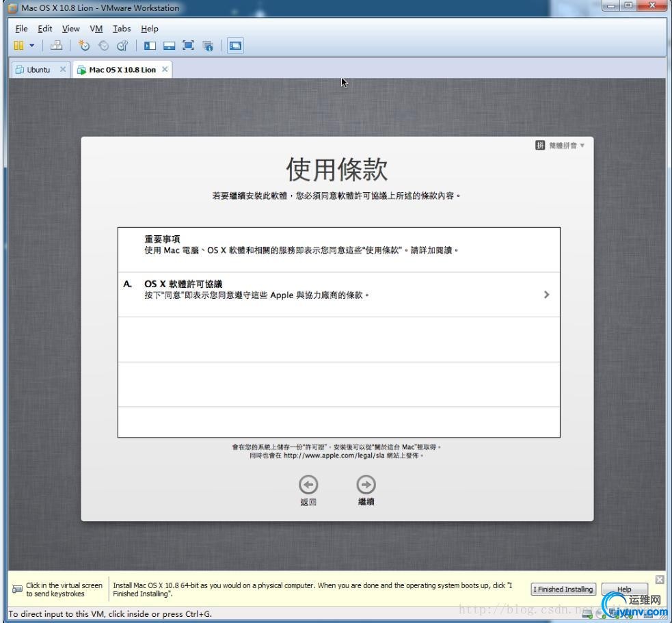Click the OS X 軟體許可協議 heading
Image resolution: width=672 pixels, height=623 pixels.
[183, 284]
